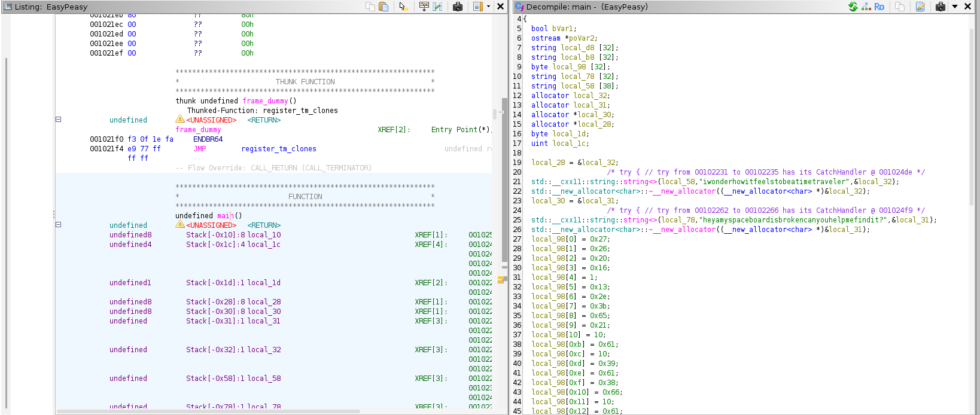Take a snapshot of the Listing window
The width and height of the screenshot is (980, 415).
click(458, 7)
